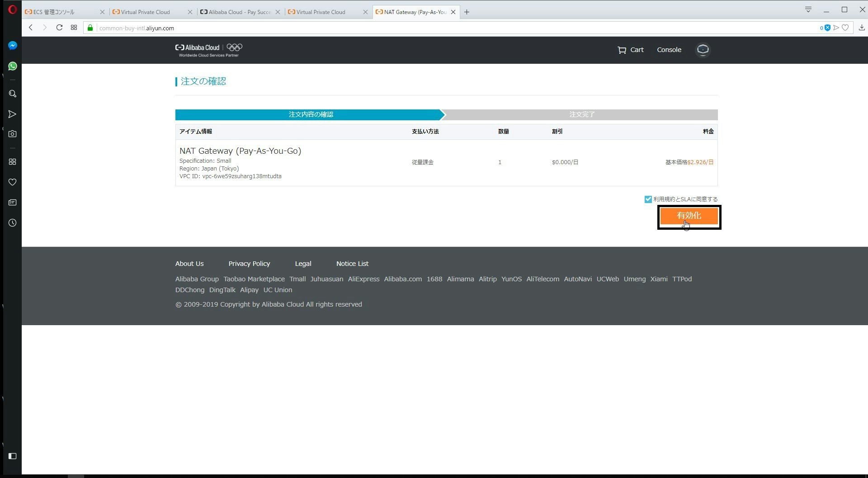Close the ECS 管理コンソール tab
This screenshot has width=868, height=478.
pyautogui.click(x=102, y=12)
